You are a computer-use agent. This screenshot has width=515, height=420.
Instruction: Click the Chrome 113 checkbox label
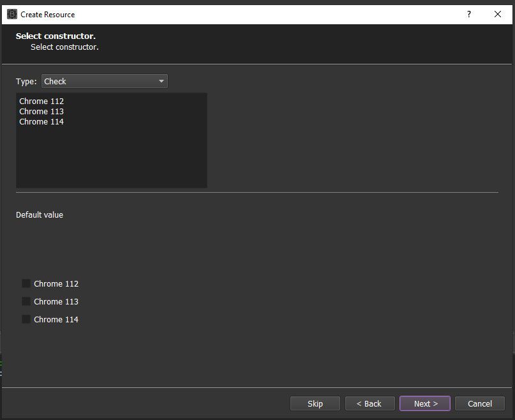(56, 301)
